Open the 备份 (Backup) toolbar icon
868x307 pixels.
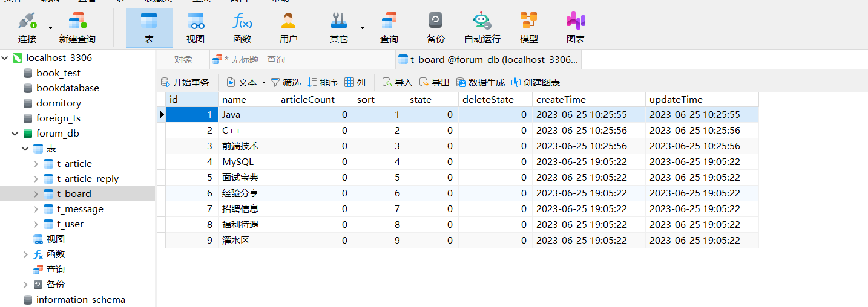pyautogui.click(x=436, y=28)
